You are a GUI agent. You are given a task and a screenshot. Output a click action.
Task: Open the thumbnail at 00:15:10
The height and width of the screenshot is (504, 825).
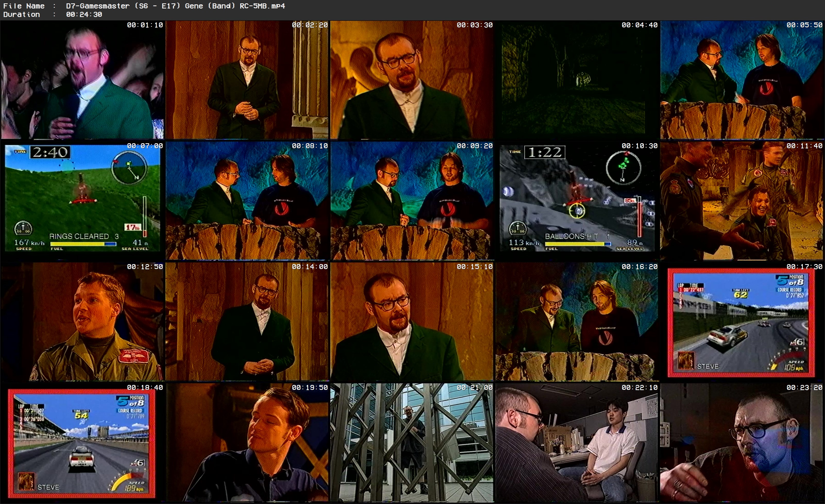(412, 322)
